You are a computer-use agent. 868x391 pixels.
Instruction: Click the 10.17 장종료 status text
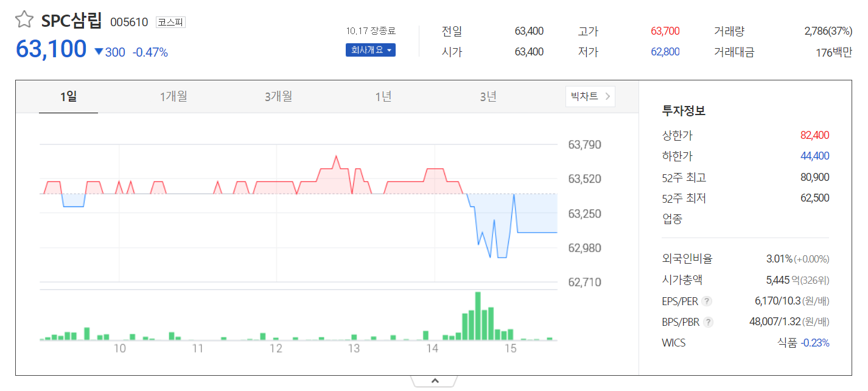(371, 31)
